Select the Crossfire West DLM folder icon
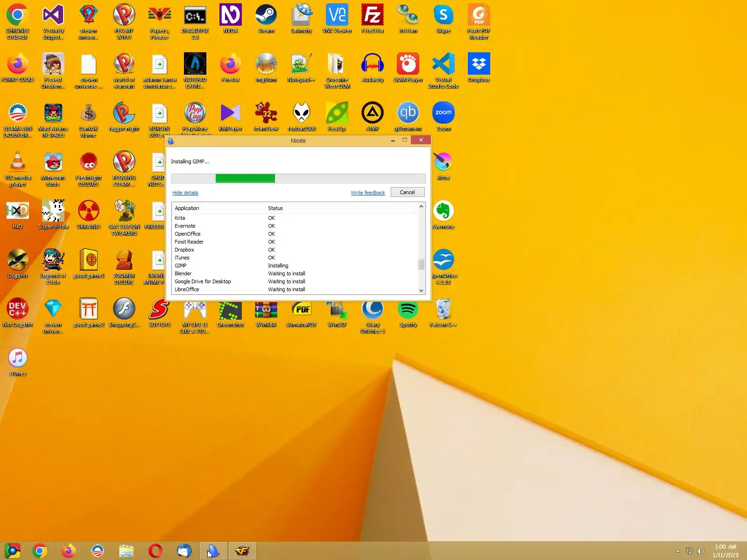The width and height of the screenshot is (747, 560). [x=337, y=70]
